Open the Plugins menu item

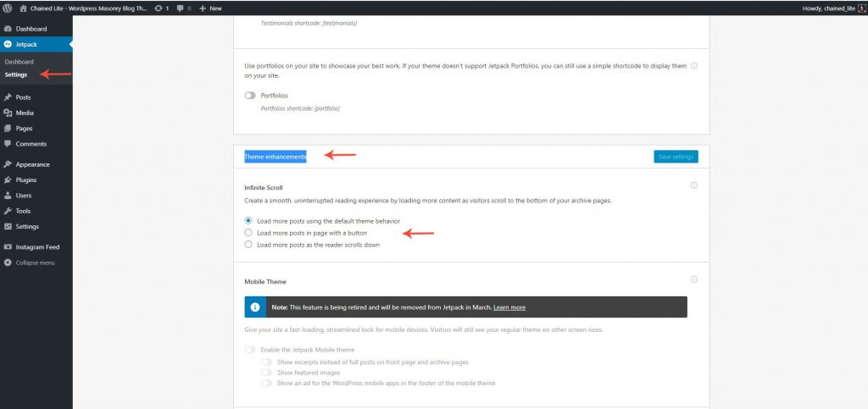(25, 180)
